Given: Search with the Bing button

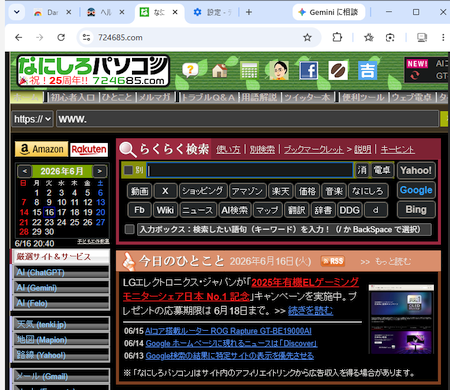Looking at the screenshot, I should 416,210.
